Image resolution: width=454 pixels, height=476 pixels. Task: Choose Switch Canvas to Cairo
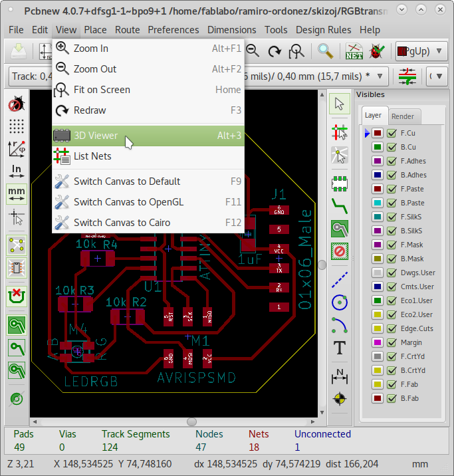point(148,223)
